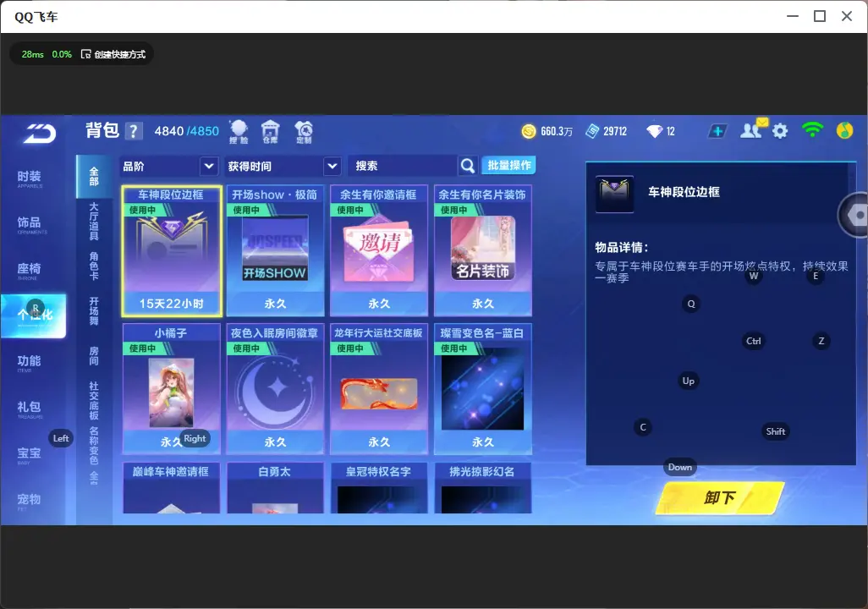
Task: Open the settings gear icon
Action: click(x=780, y=131)
